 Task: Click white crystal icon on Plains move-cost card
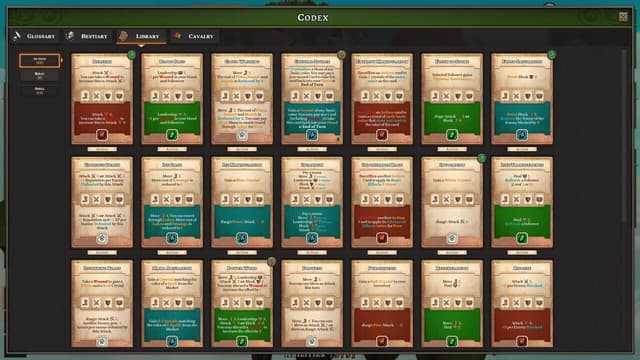(x=242, y=135)
